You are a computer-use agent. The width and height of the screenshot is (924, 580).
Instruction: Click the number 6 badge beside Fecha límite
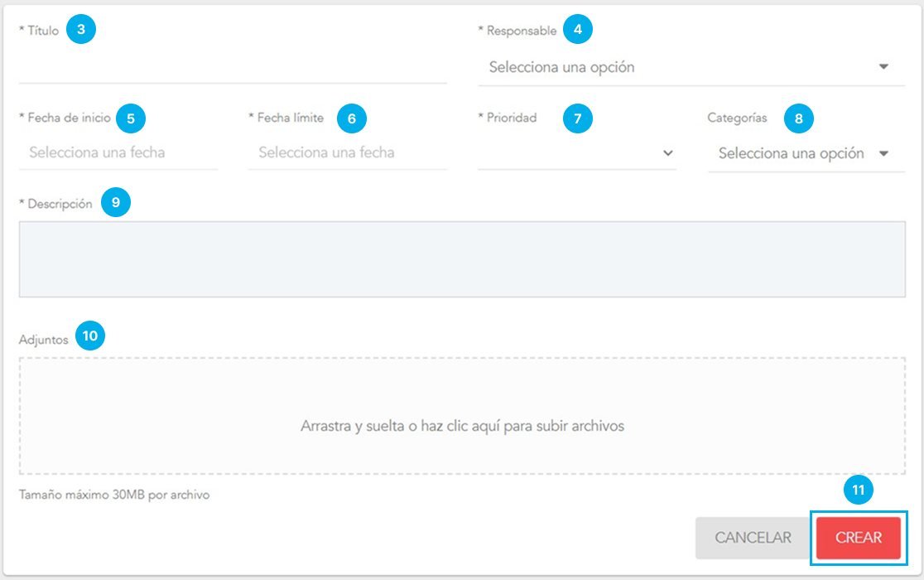352,118
